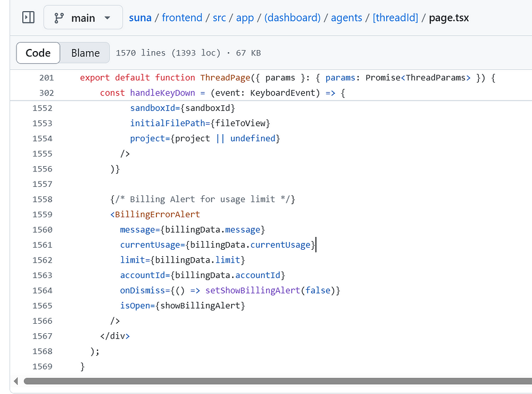Select line number 1561
532x394 pixels.
tap(43, 245)
